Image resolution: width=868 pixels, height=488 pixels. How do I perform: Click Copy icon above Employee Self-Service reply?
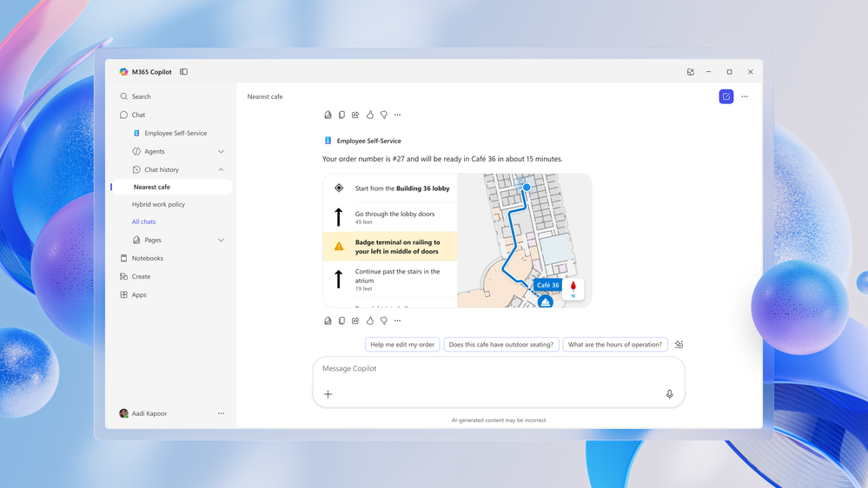[x=341, y=115]
